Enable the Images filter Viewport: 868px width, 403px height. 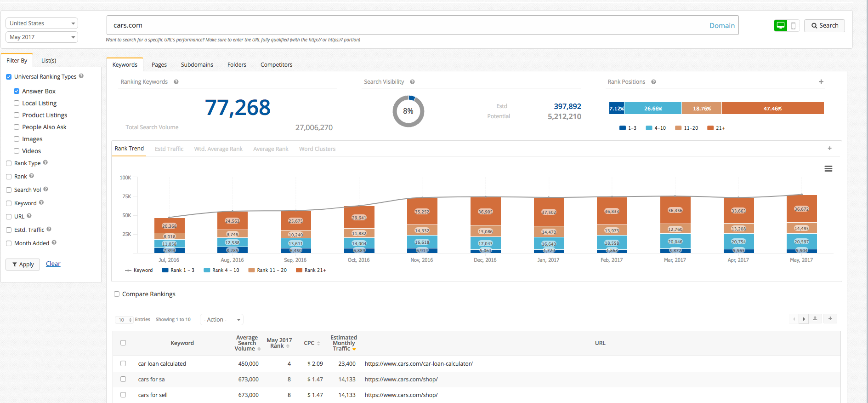(17, 139)
